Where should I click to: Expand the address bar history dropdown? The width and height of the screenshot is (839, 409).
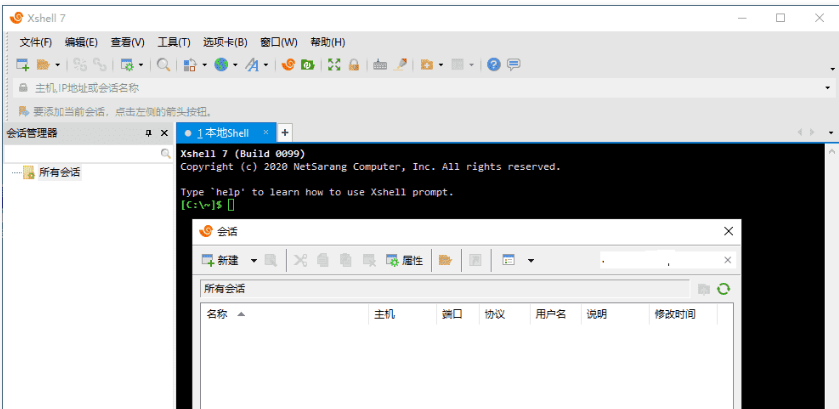(x=828, y=88)
